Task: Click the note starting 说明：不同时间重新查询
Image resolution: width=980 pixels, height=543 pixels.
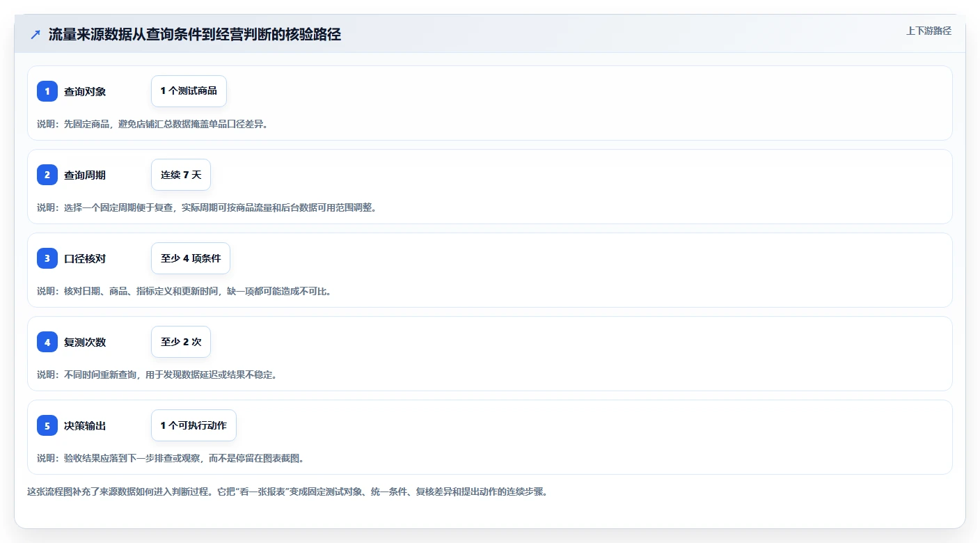Action: point(157,375)
